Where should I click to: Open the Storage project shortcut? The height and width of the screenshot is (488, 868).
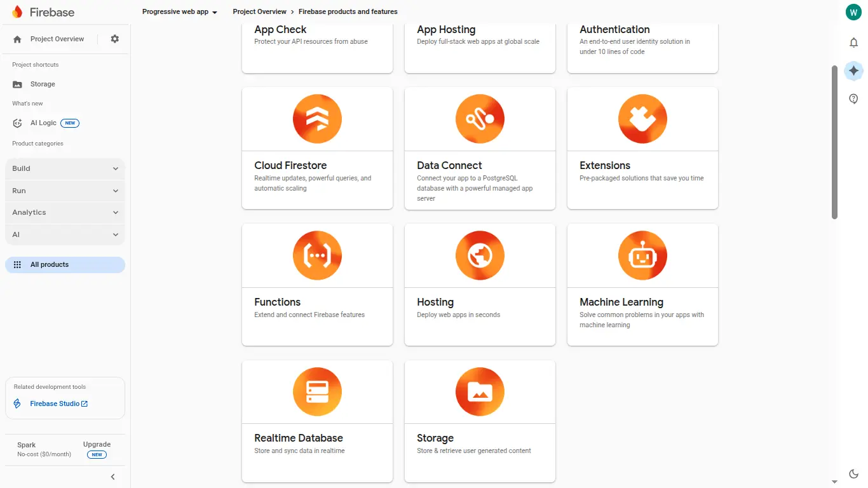point(42,84)
